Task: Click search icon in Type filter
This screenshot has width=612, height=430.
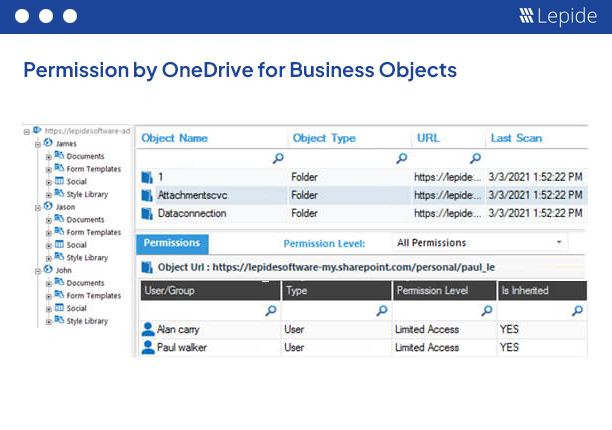Action: pyautogui.click(x=382, y=310)
